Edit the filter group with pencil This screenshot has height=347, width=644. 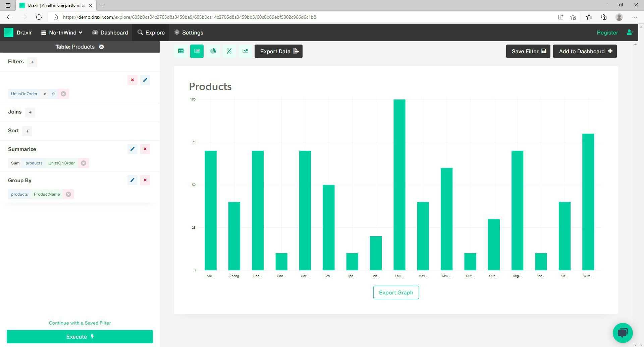click(145, 80)
